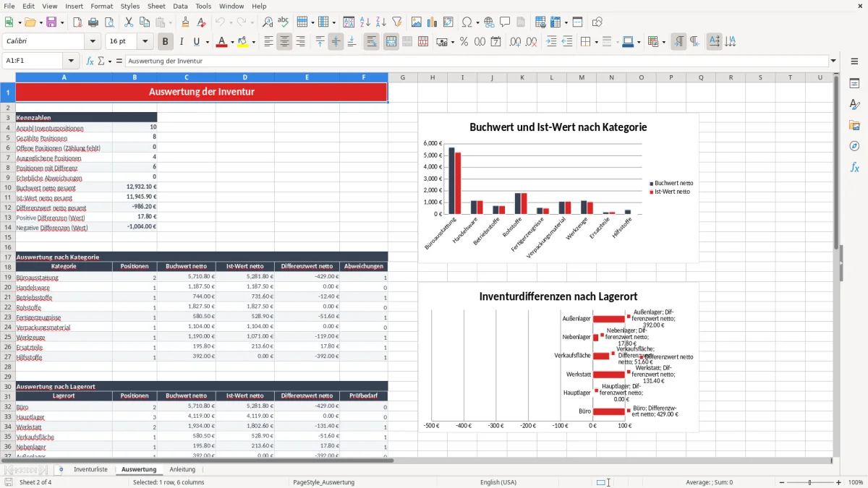The height and width of the screenshot is (488, 868).
Task: Click the Insert Comment speech bubble icon
Action: click(505, 22)
